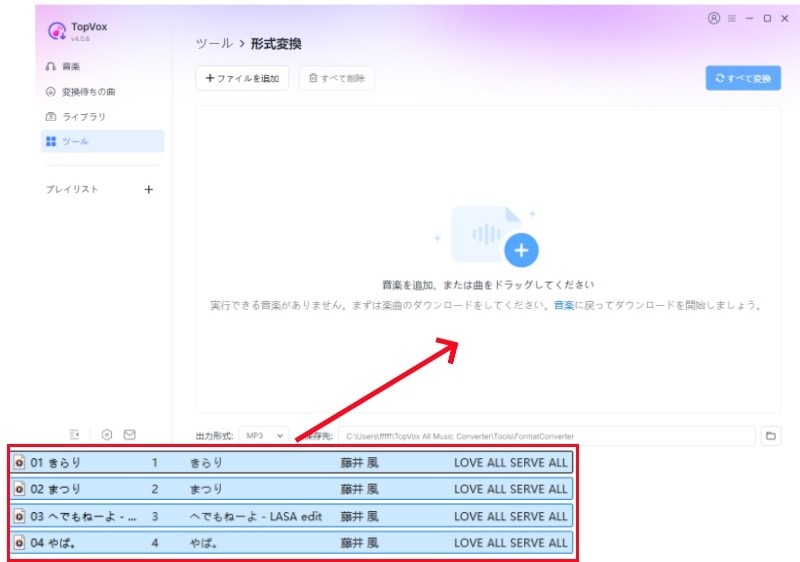Click the 形式変換 breadcrumb title
800x562 pixels.
pyautogui.click(x=276, y=44)
